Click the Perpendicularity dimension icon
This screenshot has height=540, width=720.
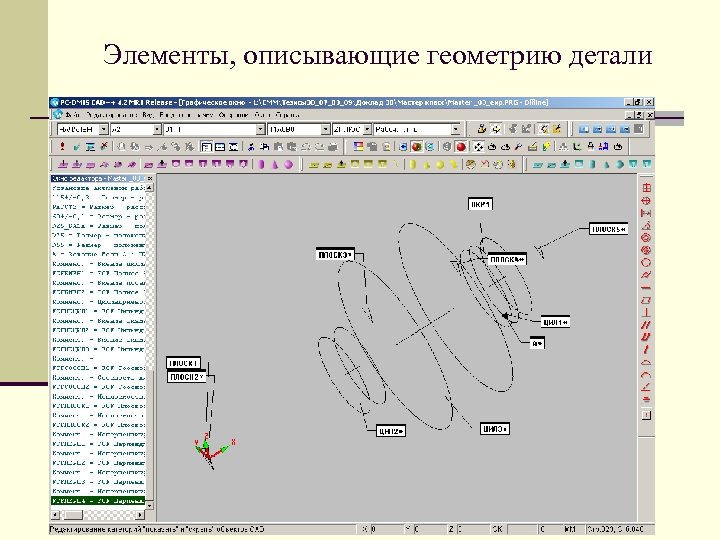(646, 313)
